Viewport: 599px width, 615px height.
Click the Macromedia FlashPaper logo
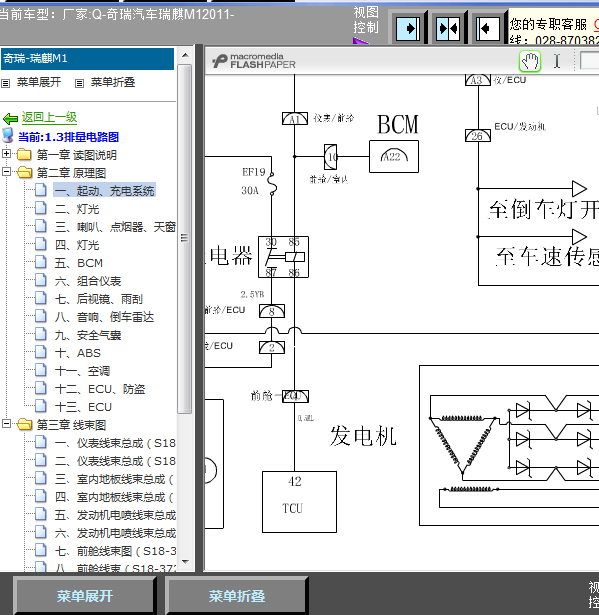pyautogui.click(x=254, y=61)
